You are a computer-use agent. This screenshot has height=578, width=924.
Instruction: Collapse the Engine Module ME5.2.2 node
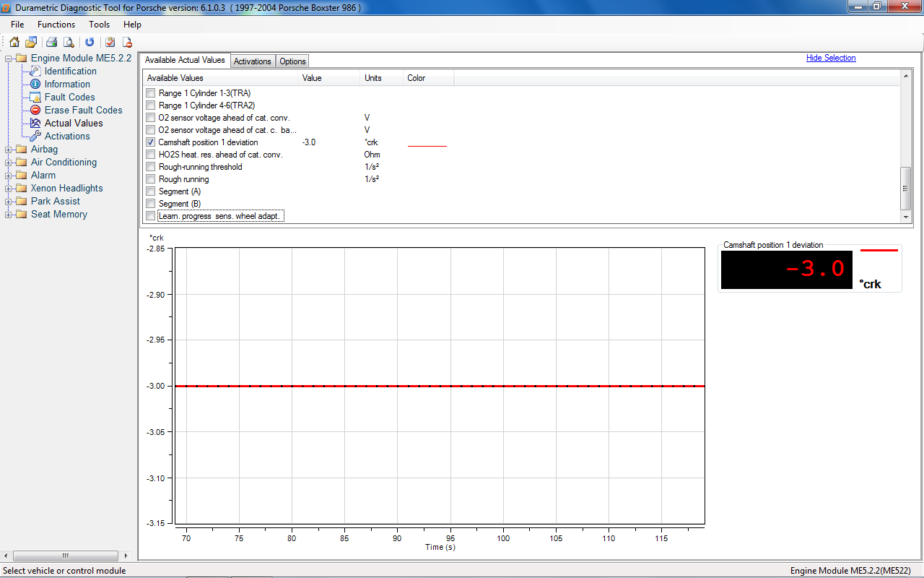click(x=9, y=58)
